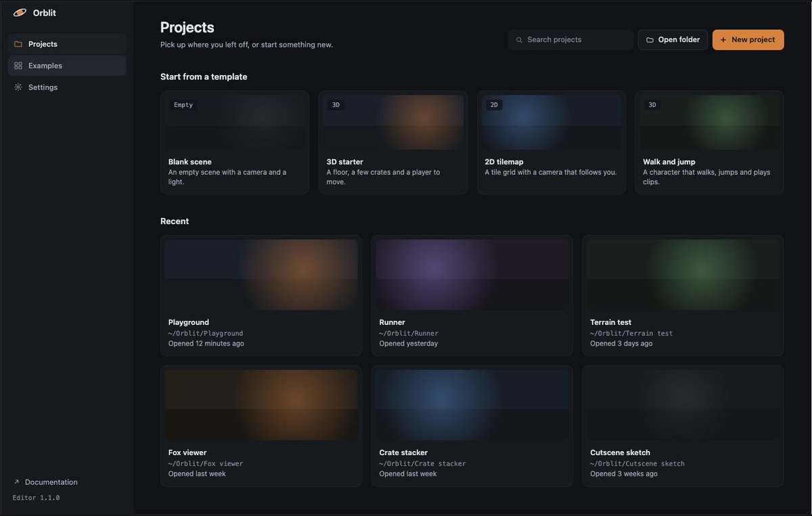This screenshot has height=516, width=812.
Task: Click the Runner project title
Action: tap(392, 322)
